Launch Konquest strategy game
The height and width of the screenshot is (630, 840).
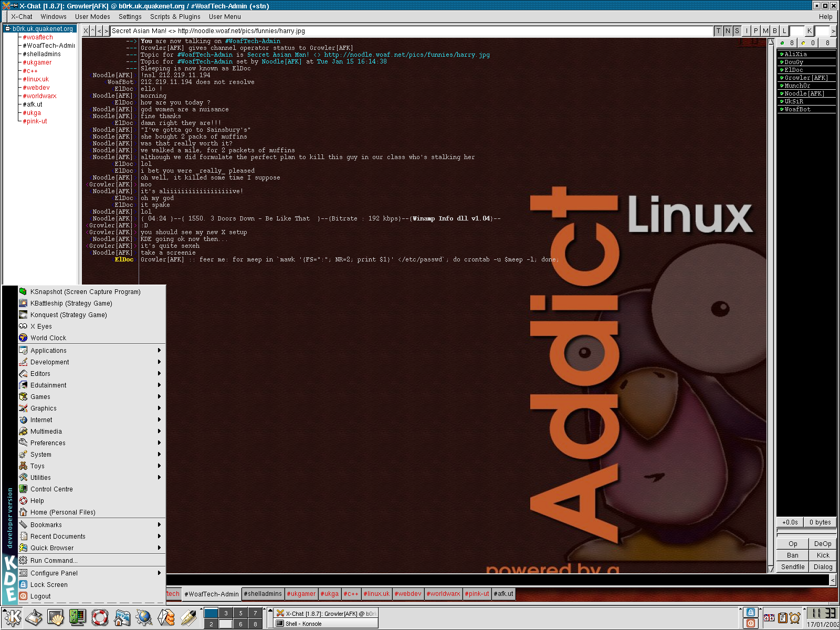91,315
